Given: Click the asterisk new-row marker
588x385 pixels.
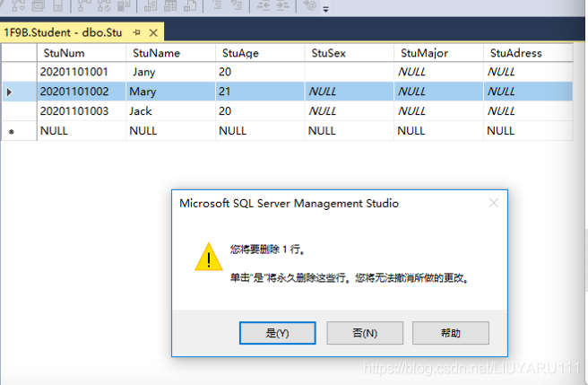Looking at the screenshot, I should [x=11, y=131].
